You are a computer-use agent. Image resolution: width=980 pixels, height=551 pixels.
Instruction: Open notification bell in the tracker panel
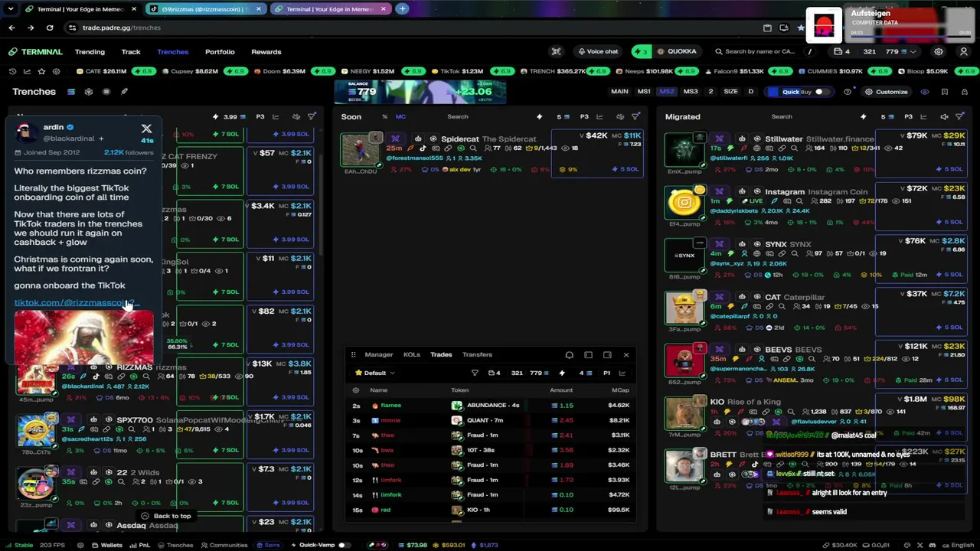pos(569,355)
